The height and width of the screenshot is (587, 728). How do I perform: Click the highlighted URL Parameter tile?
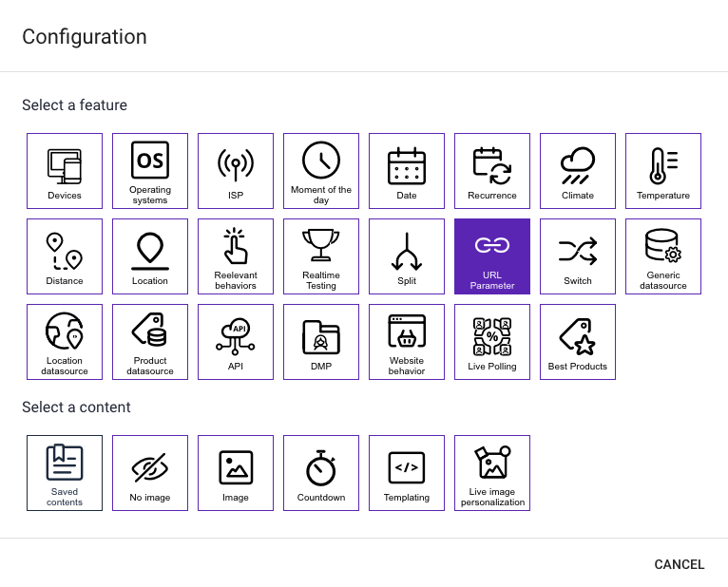click(x=492, y=256)
